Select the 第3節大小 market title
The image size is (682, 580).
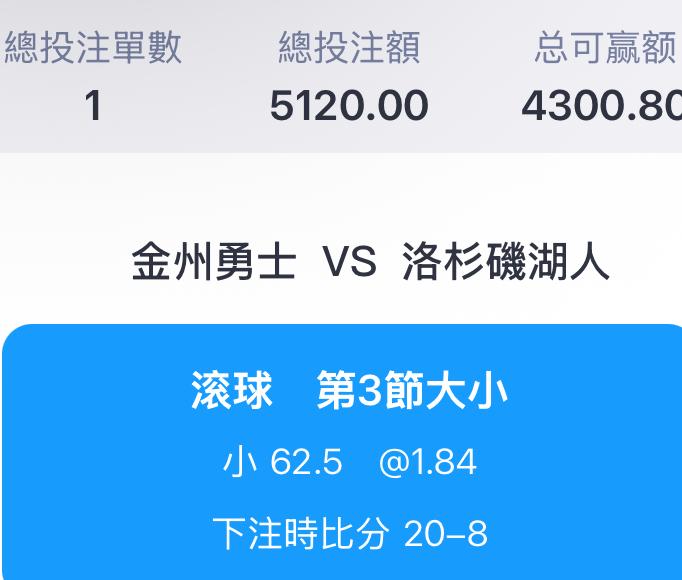(412, 391)
